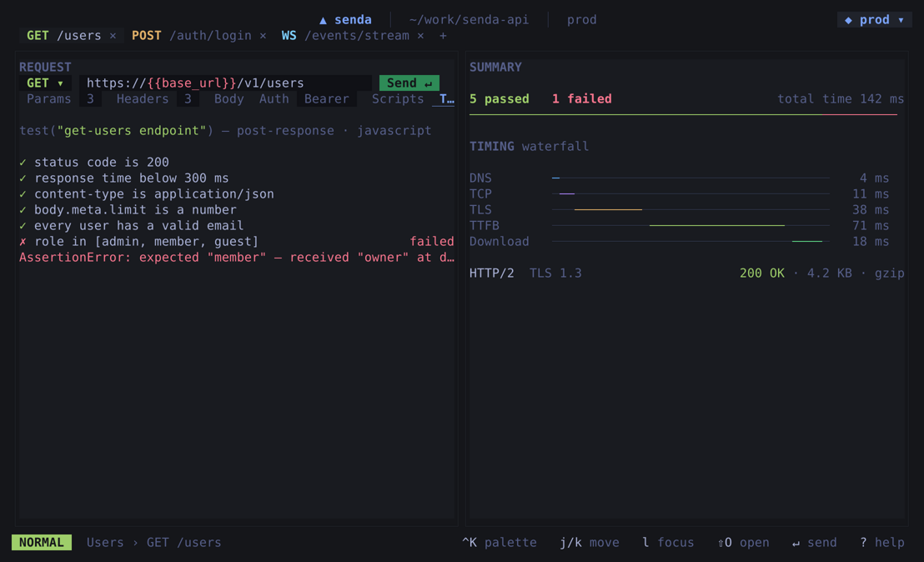Open the Headers section
The image size is (924, 562).
(143, 99)
